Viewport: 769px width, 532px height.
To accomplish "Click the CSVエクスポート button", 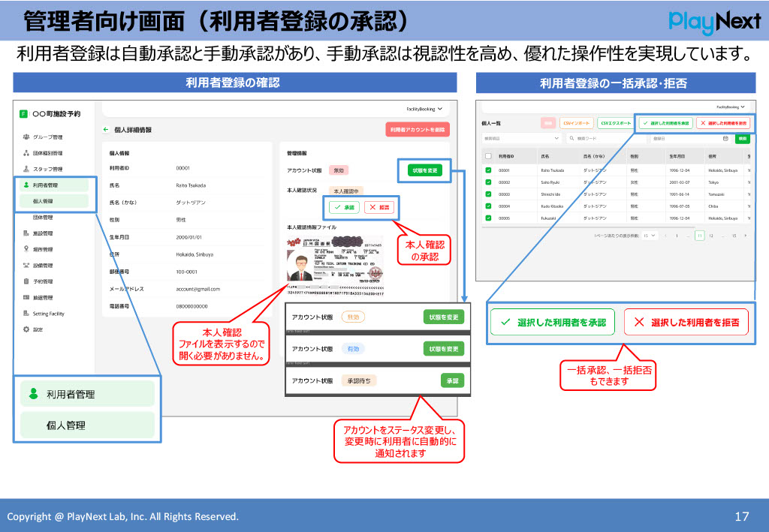I will click(x=615, y=123).
